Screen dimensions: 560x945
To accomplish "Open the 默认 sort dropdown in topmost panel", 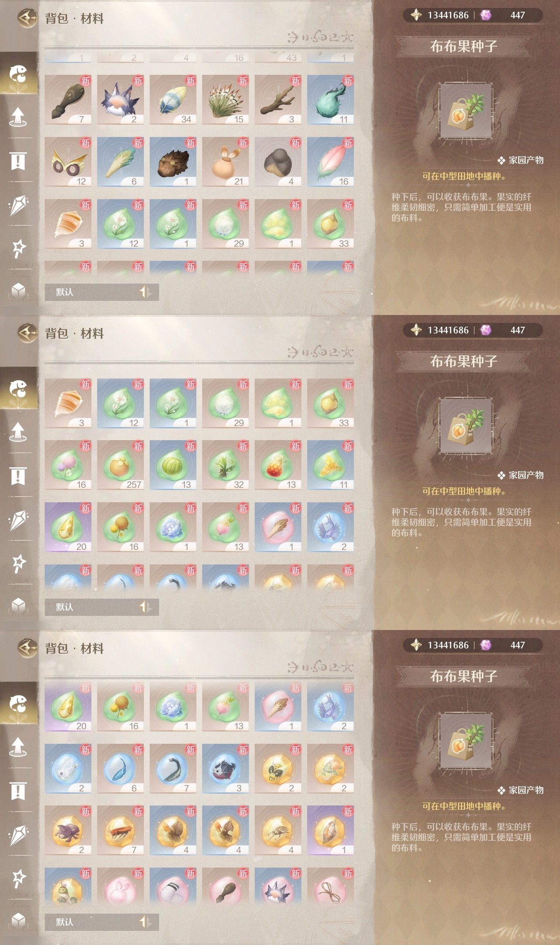I will (x=101, y=292).
